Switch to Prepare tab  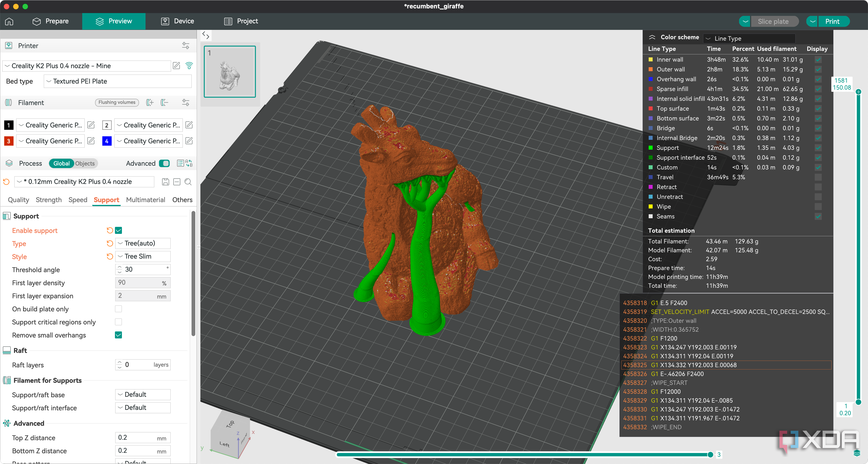click(x=50, y=21)
